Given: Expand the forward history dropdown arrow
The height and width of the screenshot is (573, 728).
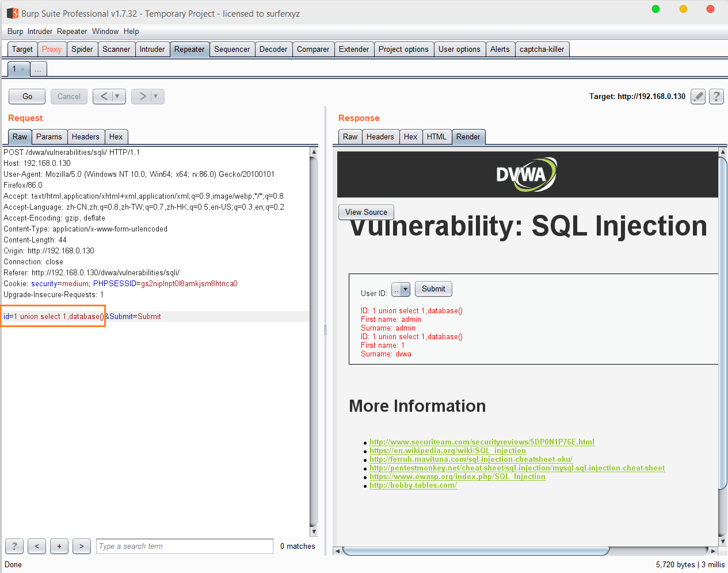Looking at the screenshot, I should tap(155, 96).
